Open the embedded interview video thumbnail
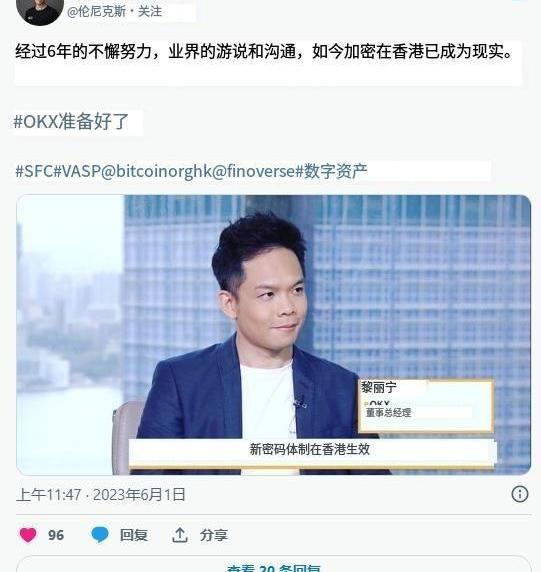 tap(274, 335)
